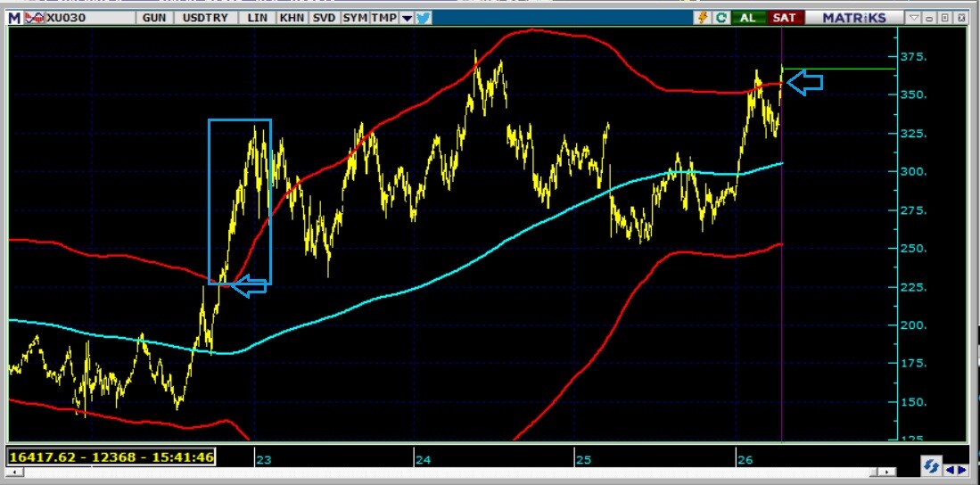The height and width of the screenshot is (485, 980).
Task: Open the GUN period selector
Action: (x=153, y=18)
